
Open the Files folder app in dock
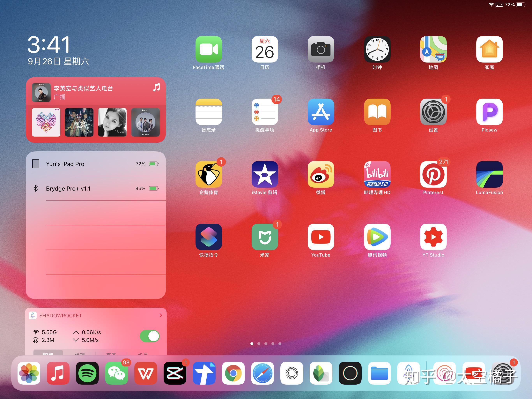(x=379, y=373)
